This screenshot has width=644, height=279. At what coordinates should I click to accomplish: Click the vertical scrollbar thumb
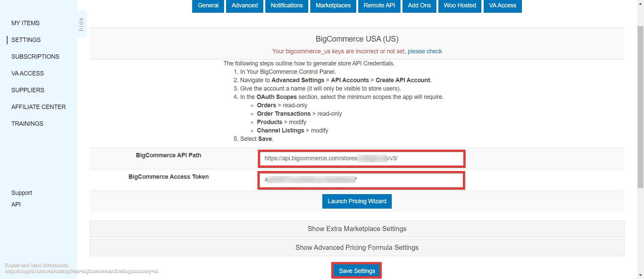(640, 107)
